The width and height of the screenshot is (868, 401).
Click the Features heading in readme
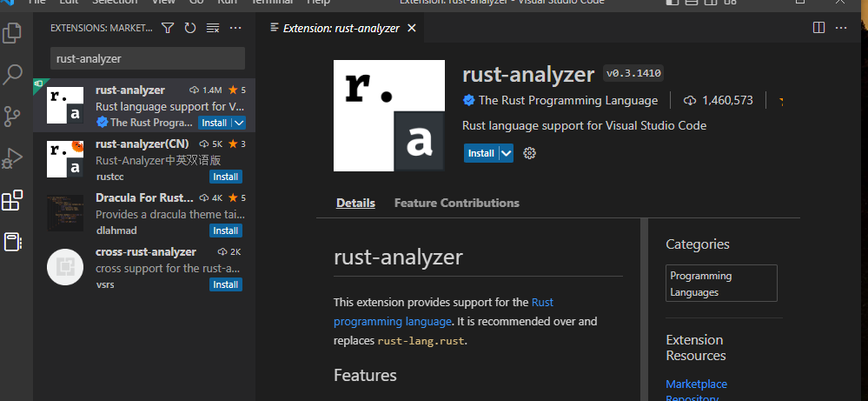click(x=365, y=375)
